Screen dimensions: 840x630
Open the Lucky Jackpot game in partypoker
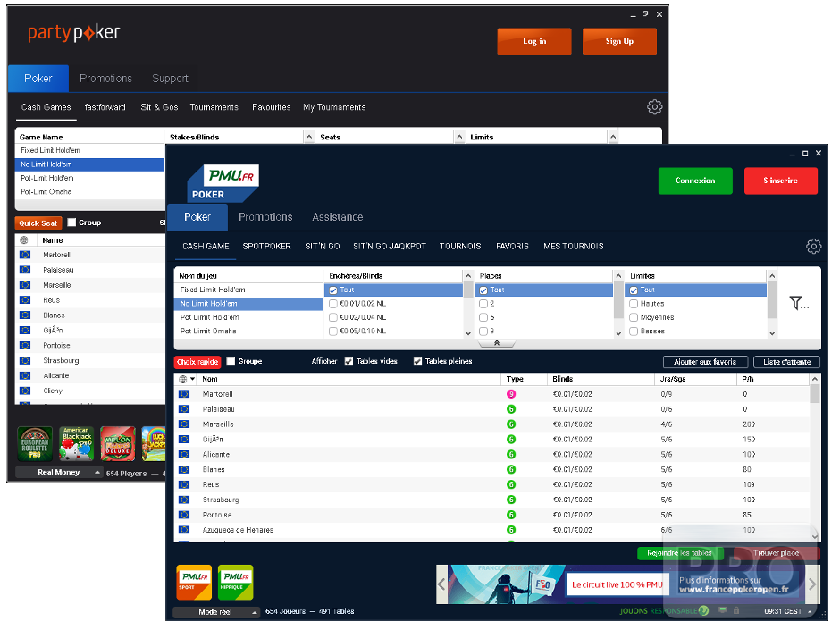point(154,443)
